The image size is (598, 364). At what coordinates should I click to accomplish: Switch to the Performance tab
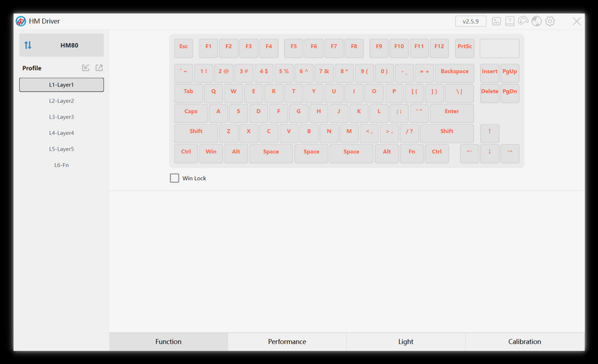click(287, 342)
